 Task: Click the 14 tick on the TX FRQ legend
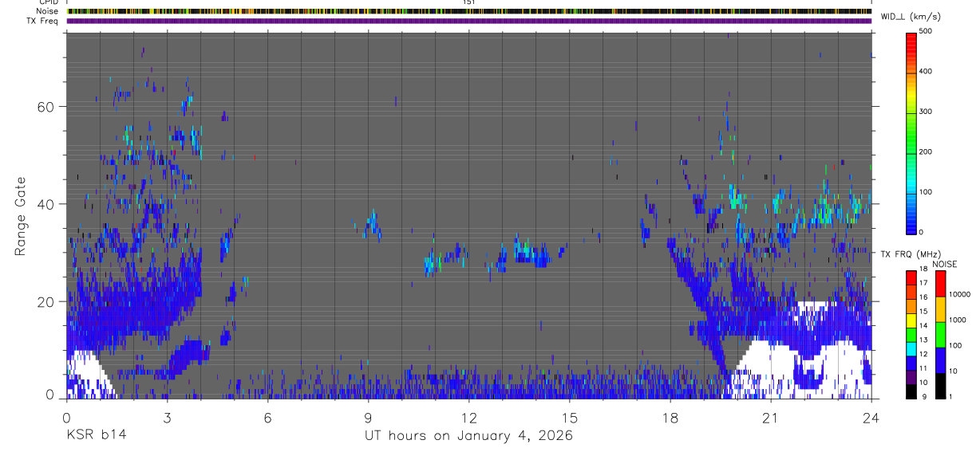(923, 326)
